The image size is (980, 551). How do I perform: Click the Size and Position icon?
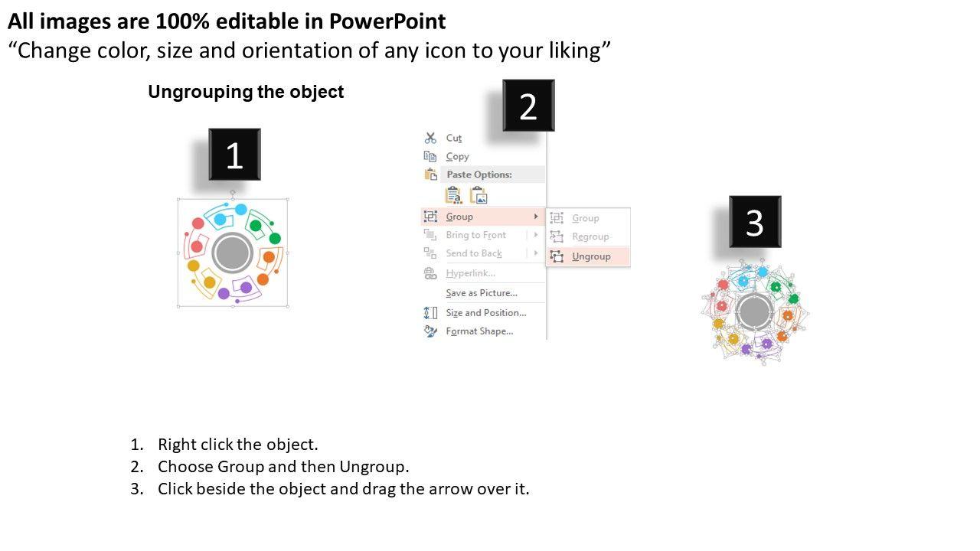click(x=430, y=312)
